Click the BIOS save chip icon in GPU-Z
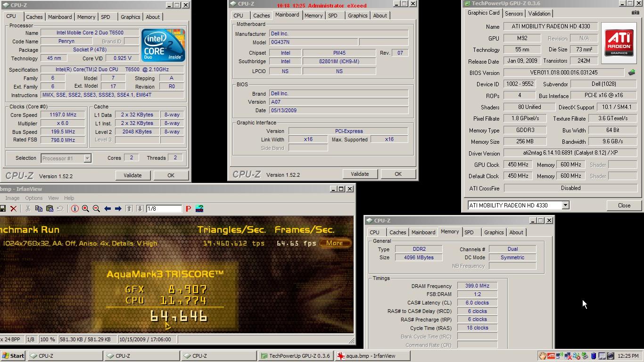This screenshot has width=644, height=362. 632,73
